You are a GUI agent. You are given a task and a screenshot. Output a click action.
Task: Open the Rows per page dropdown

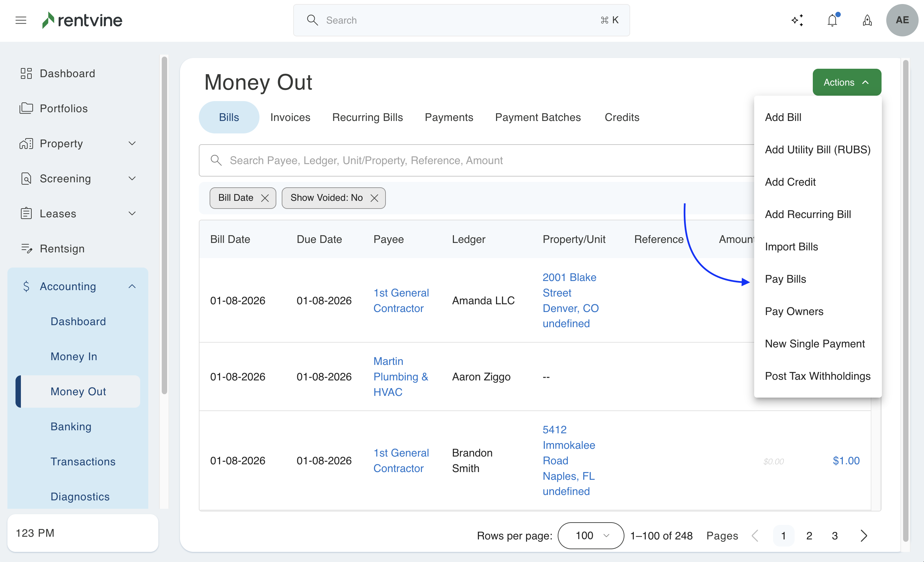(591, 535)
